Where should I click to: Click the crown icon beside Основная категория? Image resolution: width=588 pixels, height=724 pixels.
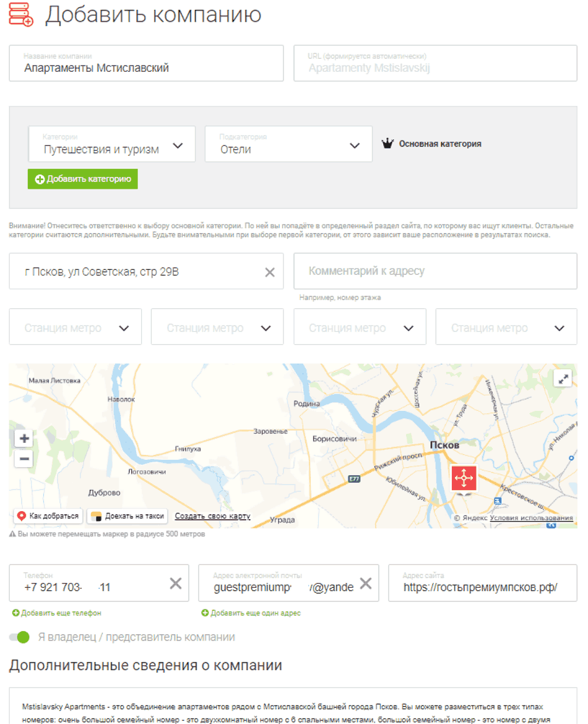click(x=387, y=144)
